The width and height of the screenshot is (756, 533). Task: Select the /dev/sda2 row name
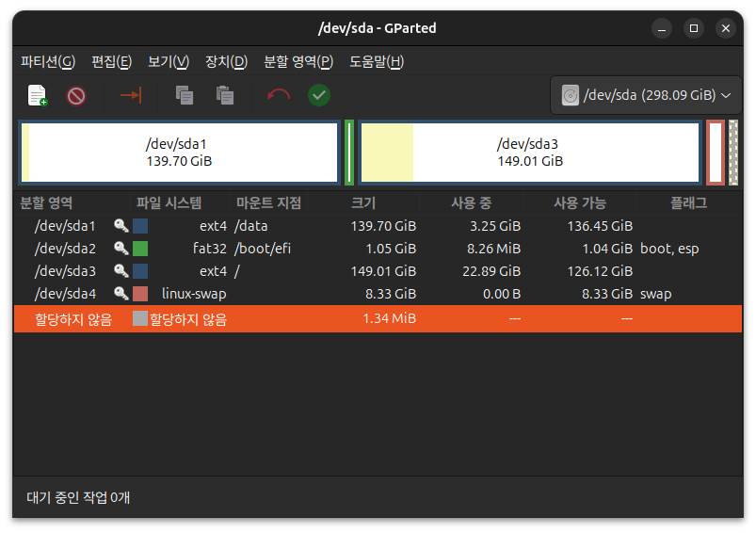pyautogui.click(x=65, y=249)
